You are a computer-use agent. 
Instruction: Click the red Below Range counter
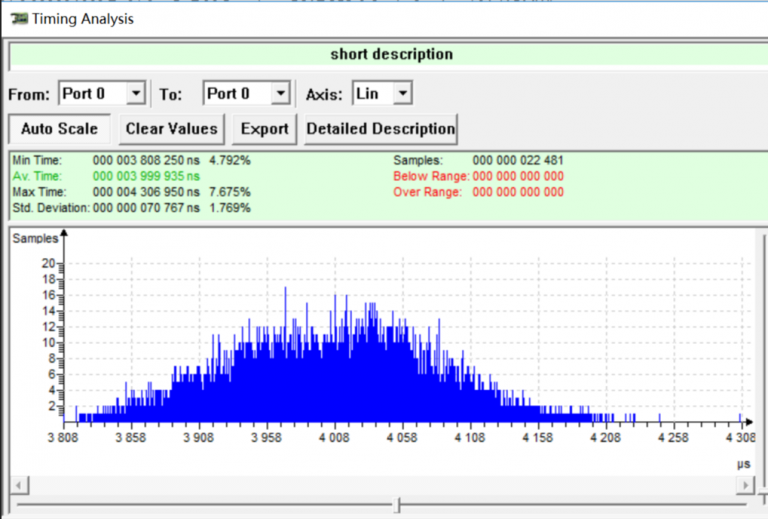pyautogui.click(x=518, y=176)
